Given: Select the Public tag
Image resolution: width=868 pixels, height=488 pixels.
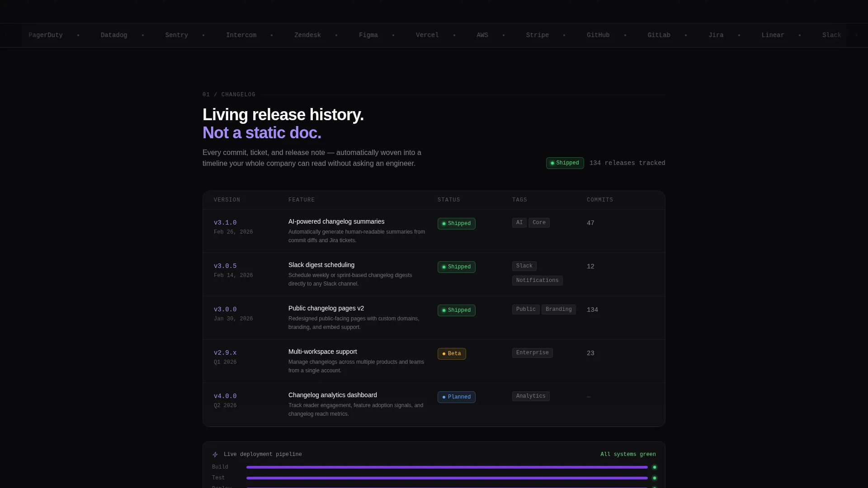Looking at the screenshot, I should point(526,310).
